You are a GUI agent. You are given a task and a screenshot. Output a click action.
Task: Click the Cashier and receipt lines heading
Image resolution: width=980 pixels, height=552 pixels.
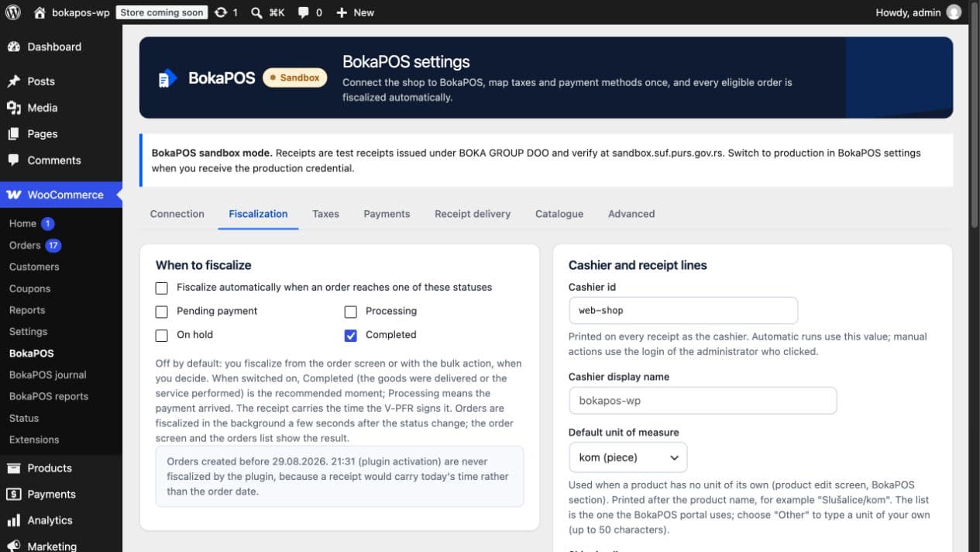[638, 265]
